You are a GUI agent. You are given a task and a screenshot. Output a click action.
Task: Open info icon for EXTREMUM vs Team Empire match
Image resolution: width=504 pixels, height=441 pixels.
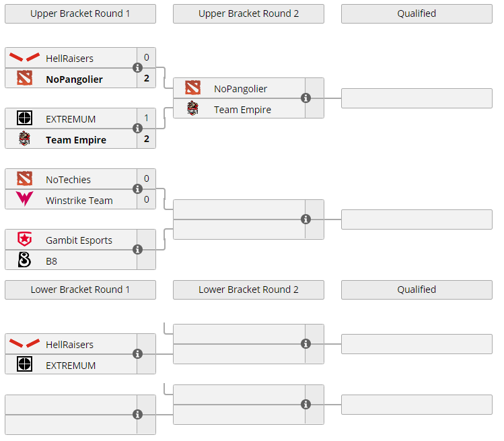coord(138,129)
